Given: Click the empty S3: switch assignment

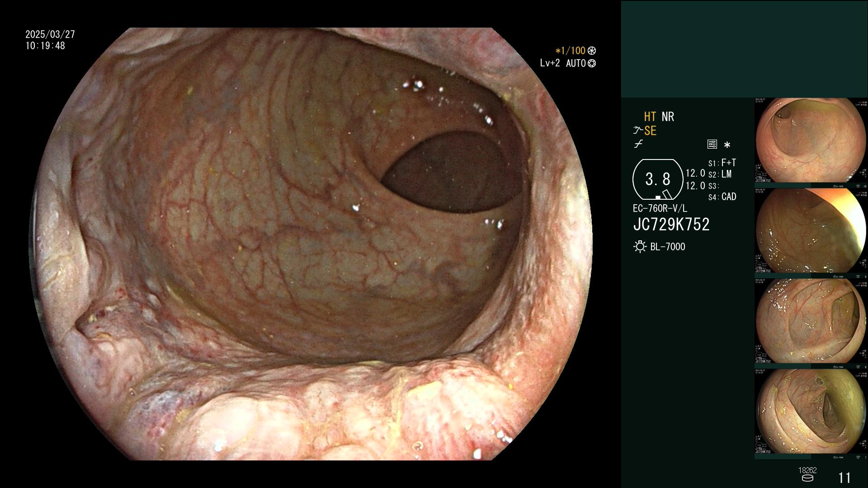Looking at the screenshot, I should (x=713, y=186).
